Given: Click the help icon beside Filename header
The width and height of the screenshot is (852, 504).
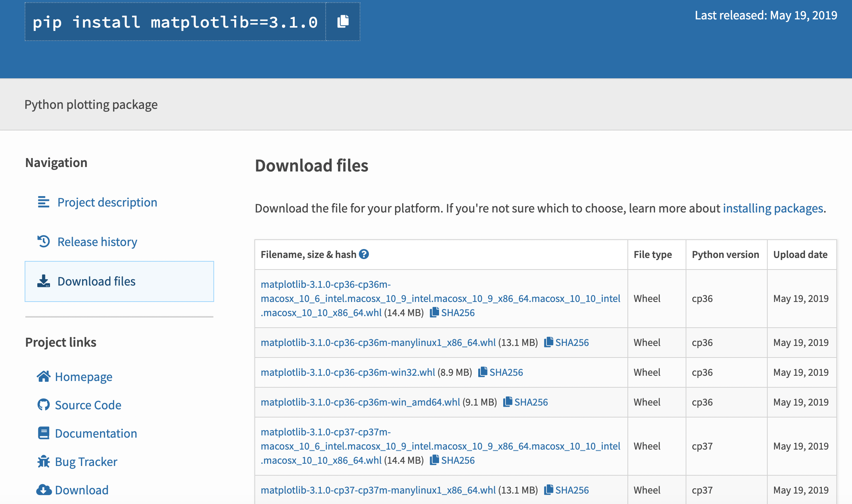Looking at the screenshot, I should coord(364,254).
